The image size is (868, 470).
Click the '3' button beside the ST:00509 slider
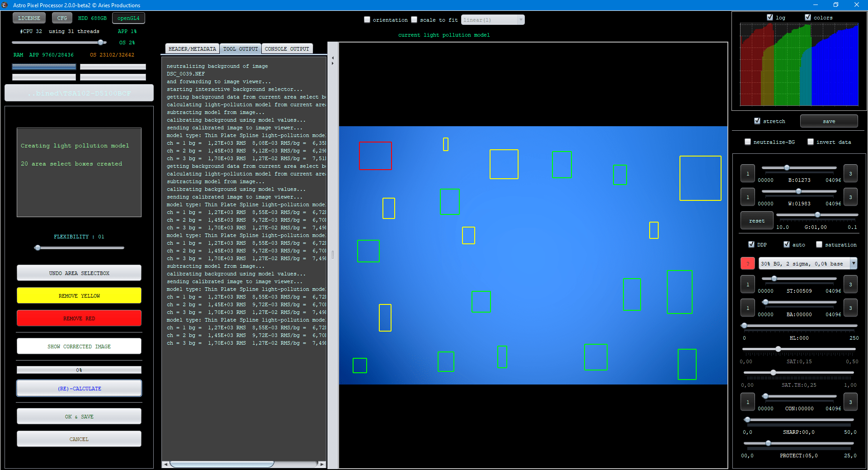850,285
